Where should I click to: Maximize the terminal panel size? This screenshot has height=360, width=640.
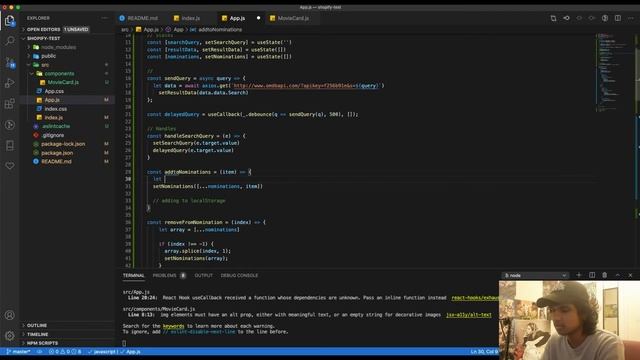pyautogui.click(x=618, y=275)
